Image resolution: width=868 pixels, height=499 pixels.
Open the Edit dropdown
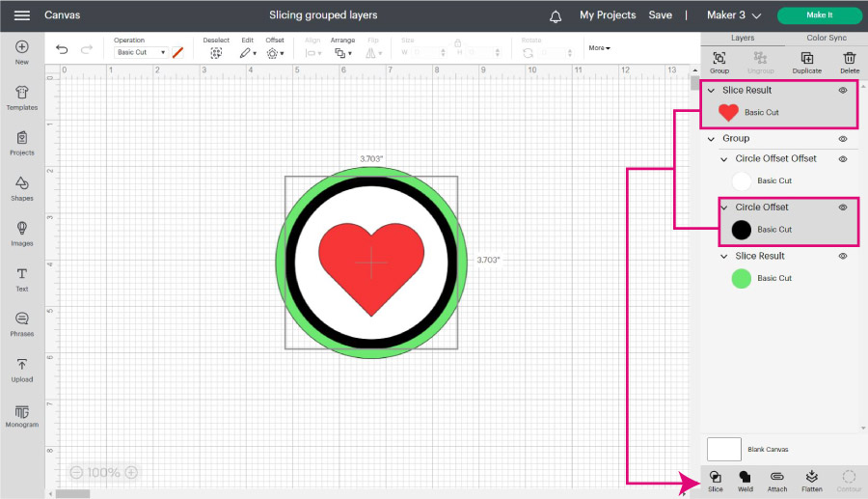[248, 53]
